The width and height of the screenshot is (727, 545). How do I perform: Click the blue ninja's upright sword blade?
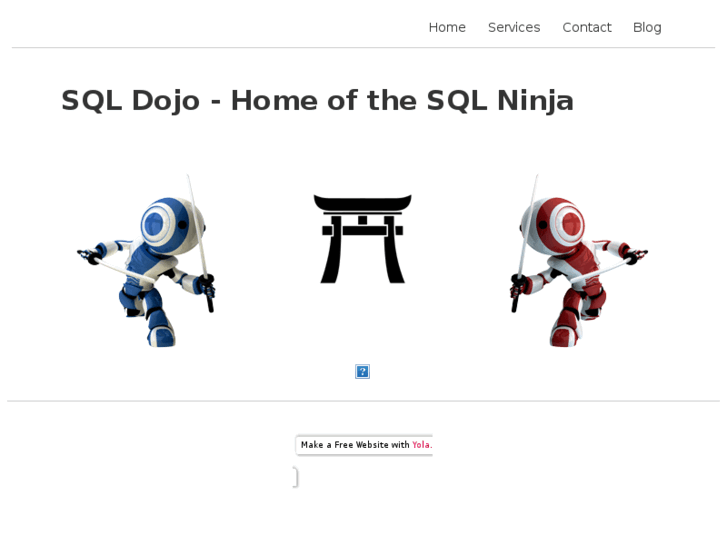197,225
